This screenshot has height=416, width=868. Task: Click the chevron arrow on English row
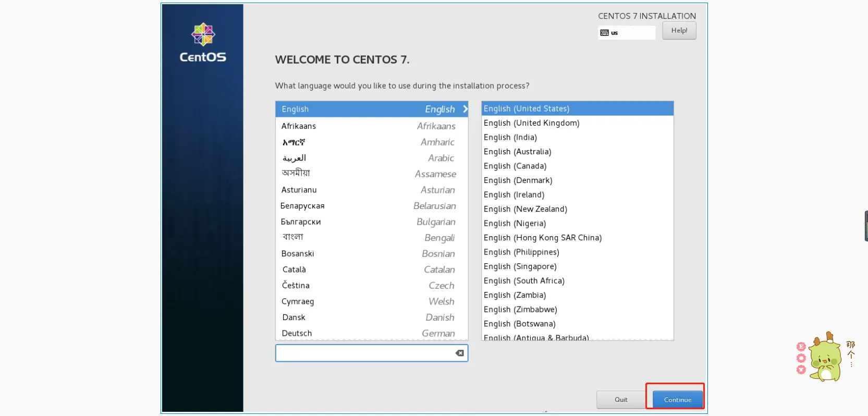pyautogui.click(x=465, y=109)
